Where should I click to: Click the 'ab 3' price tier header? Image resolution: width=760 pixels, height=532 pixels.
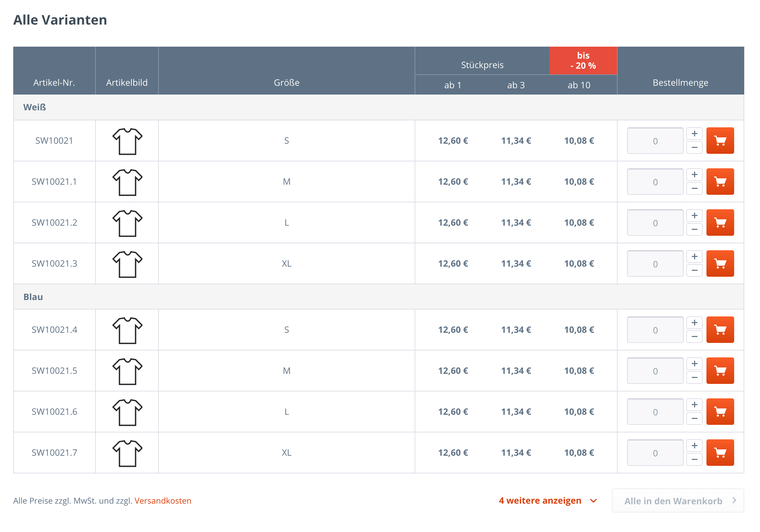[x=516, y=85]
